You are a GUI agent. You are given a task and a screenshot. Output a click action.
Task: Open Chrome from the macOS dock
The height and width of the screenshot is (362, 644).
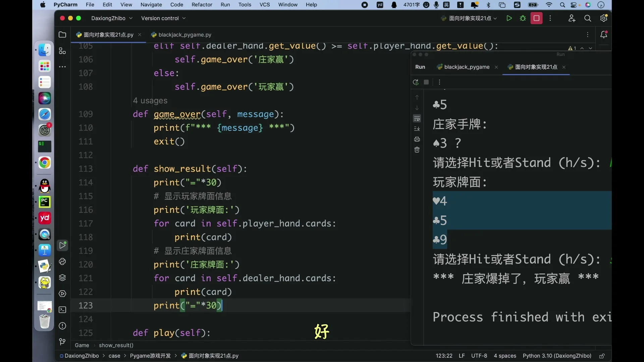[45, 163]
